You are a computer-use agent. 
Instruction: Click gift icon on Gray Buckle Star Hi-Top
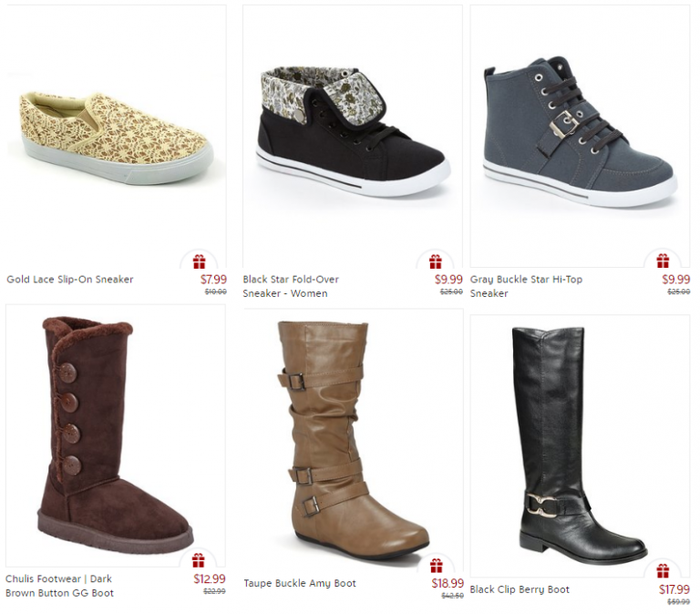tap(663, 261)
